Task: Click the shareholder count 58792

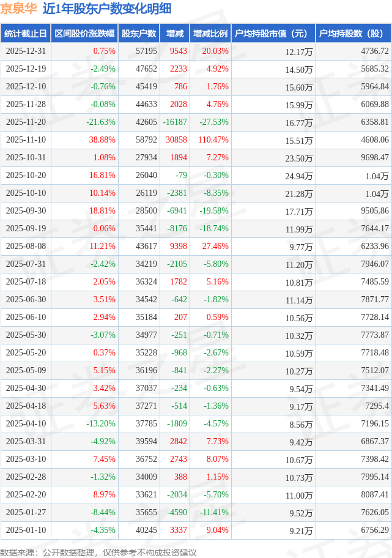Action: [146, 139]
